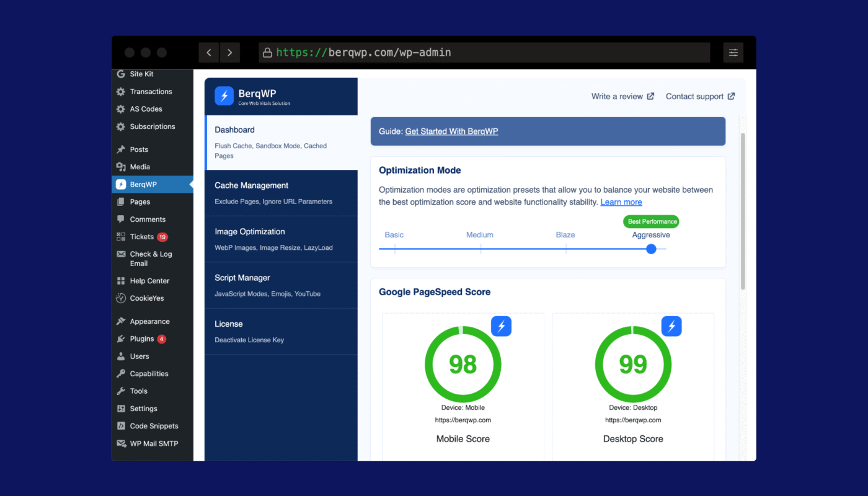
Task: Click the browser back arrow button
Action: (208, 53)
